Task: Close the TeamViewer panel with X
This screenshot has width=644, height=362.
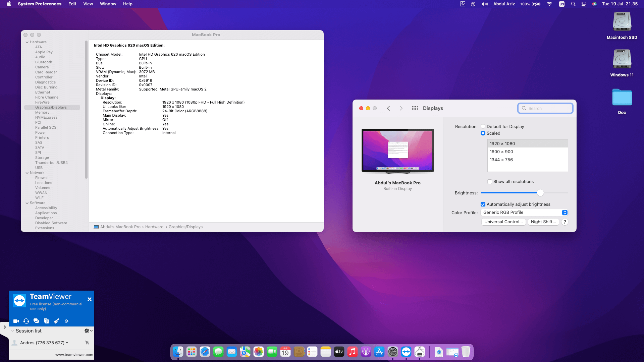Action: (90, 299)
